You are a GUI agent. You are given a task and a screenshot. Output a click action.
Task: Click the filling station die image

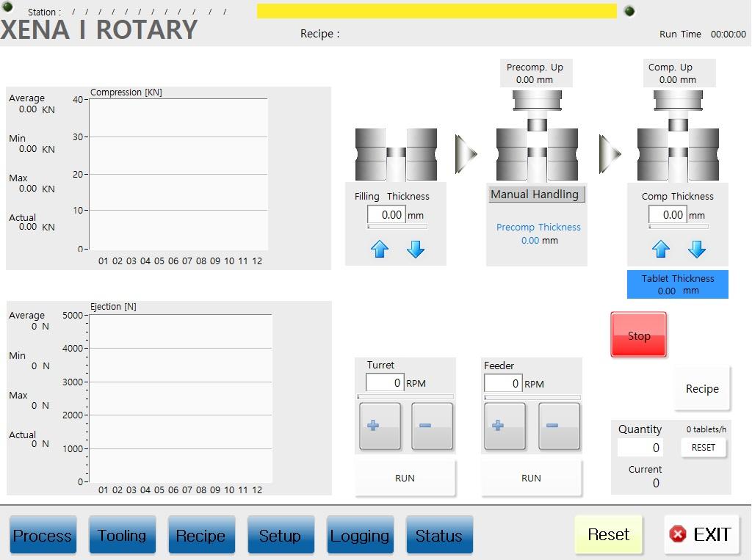coord(396,154)
